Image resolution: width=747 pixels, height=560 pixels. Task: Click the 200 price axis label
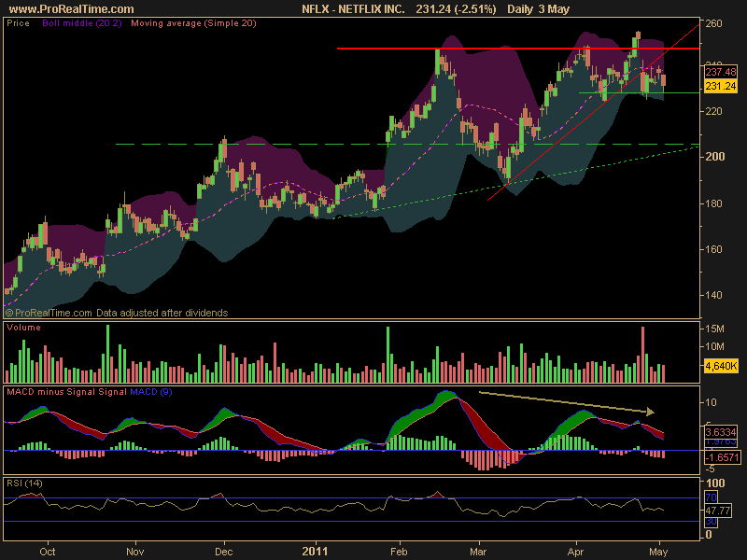tap(714, 157)
